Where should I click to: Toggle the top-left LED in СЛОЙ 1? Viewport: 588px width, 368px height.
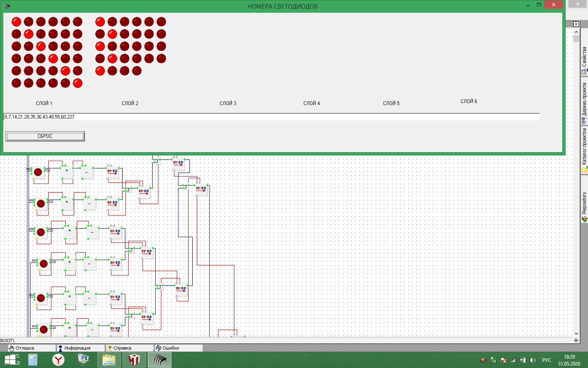16,22
